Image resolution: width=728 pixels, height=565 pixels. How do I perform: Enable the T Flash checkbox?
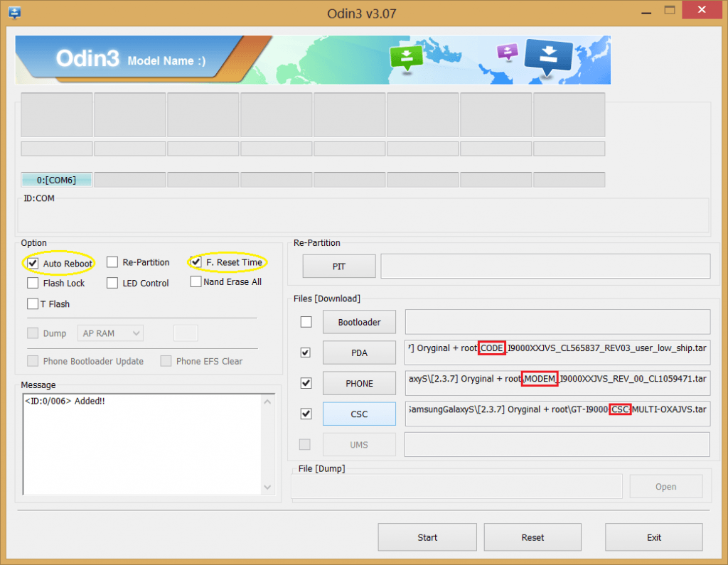point(33,303)
